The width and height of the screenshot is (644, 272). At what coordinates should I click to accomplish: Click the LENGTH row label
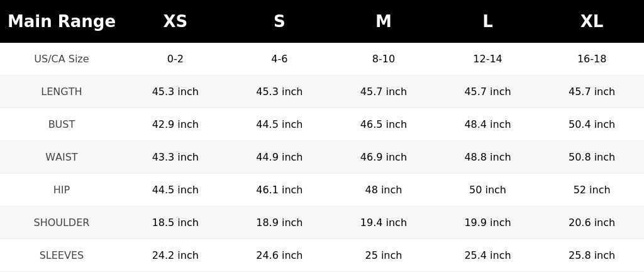(62, 92)
